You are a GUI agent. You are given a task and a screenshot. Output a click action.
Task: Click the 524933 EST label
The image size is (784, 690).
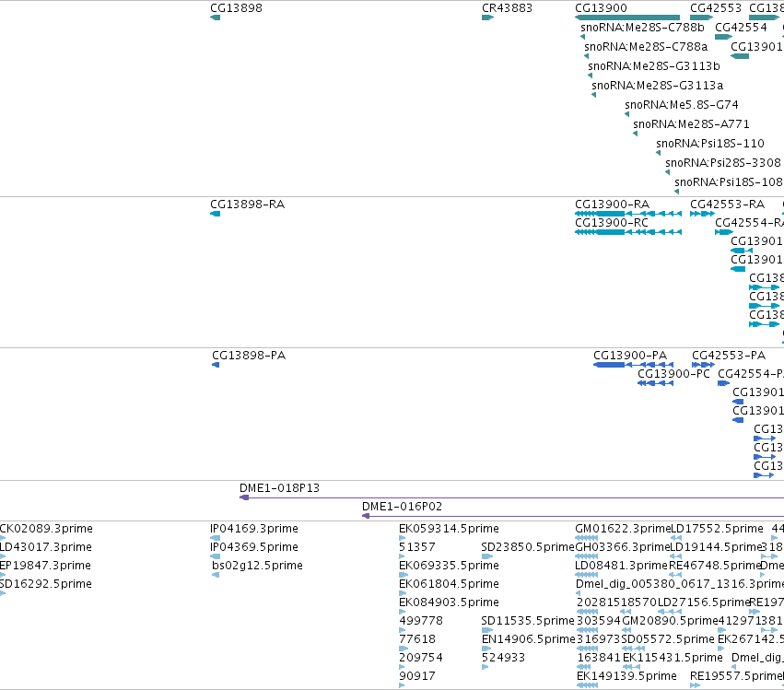[504, 658]
